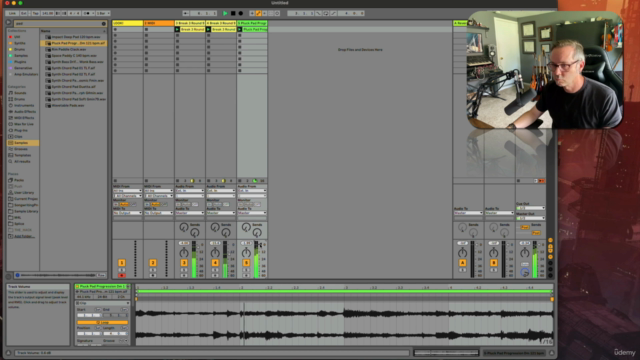Toggle the Link button
The height and width of the screenshot is (360, 640).
(12, 13)
